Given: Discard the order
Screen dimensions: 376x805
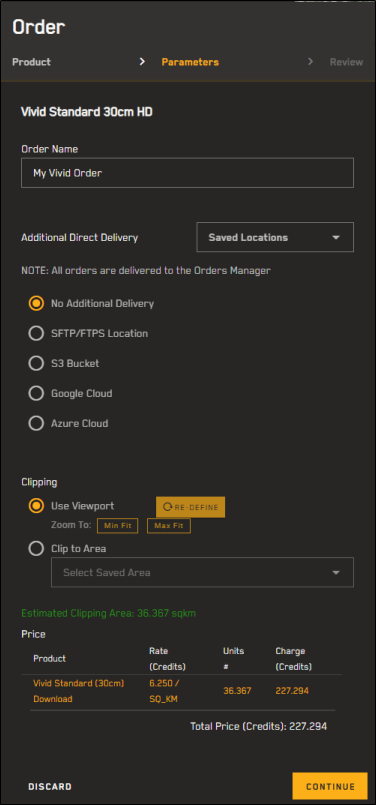Looking at the screenshot, I should [x=50, y=787].
